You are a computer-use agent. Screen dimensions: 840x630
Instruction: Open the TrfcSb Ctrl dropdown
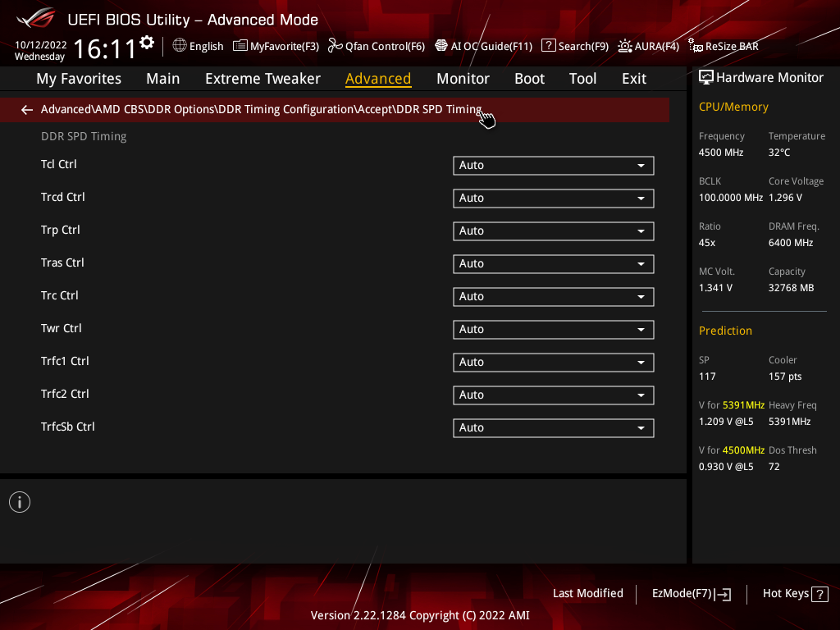[x=554, y=428]
